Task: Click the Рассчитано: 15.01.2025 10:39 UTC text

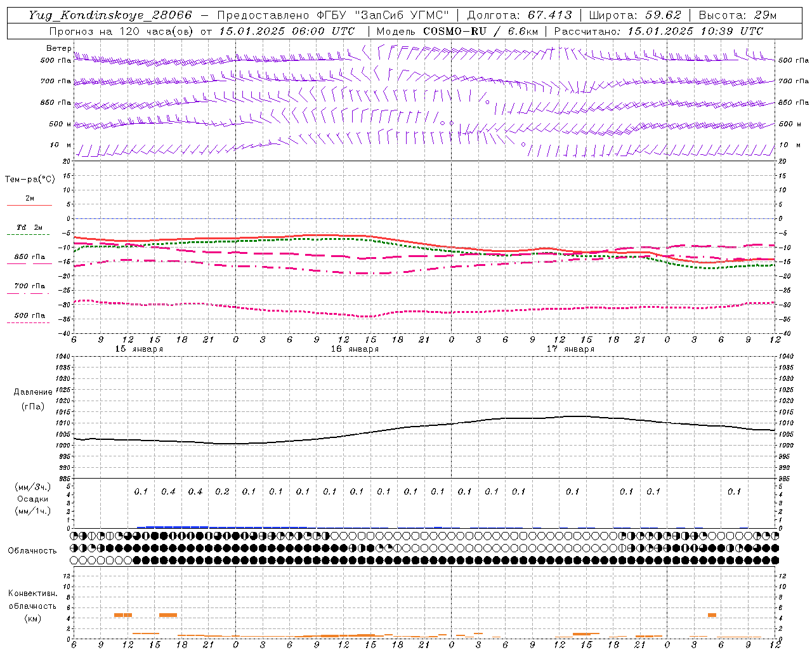Action: (658, 31)
